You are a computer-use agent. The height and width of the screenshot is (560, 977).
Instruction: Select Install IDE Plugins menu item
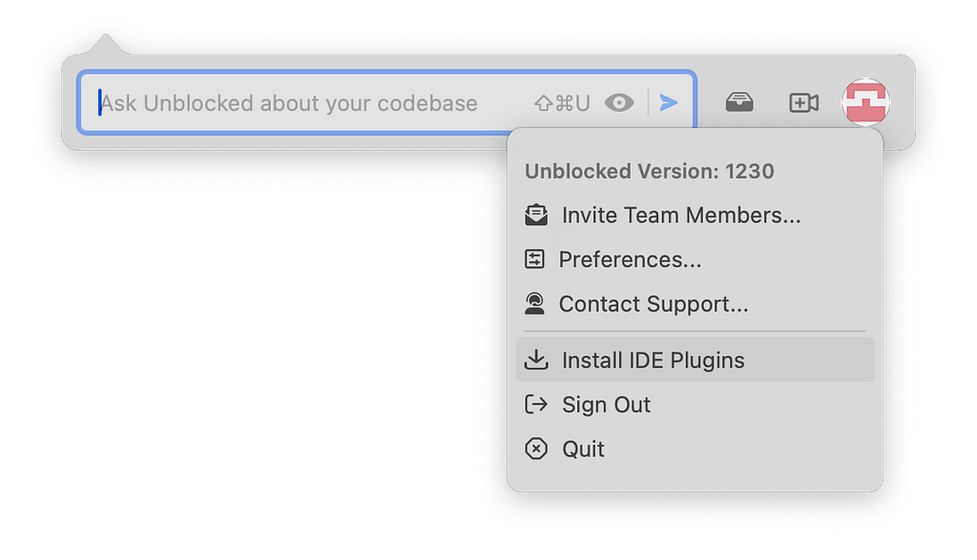(695, 360)
